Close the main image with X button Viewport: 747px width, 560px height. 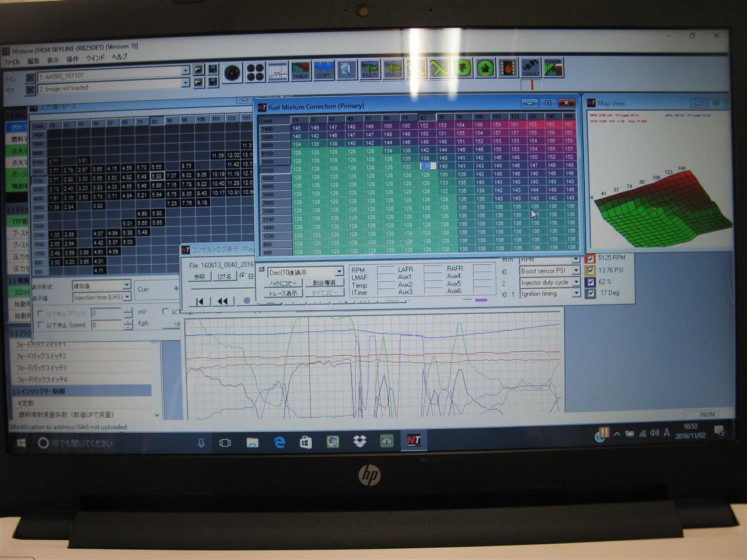(x=30, y=77)
